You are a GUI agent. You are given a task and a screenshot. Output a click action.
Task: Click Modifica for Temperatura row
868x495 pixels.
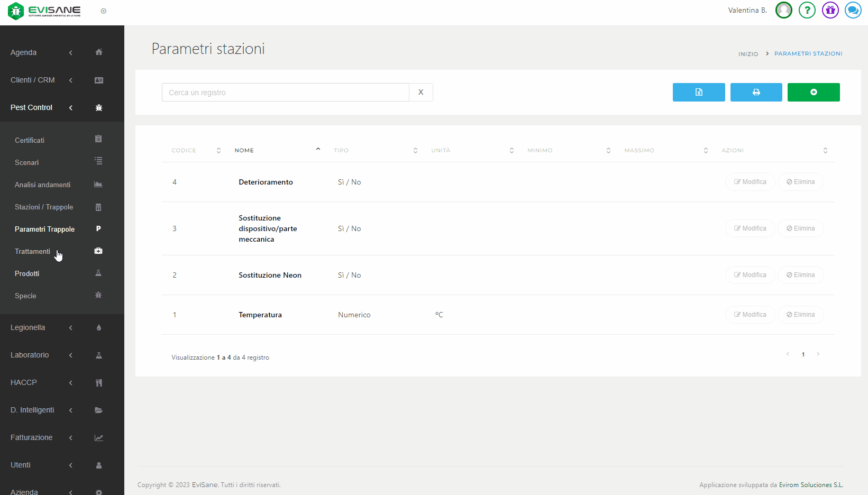750,315
